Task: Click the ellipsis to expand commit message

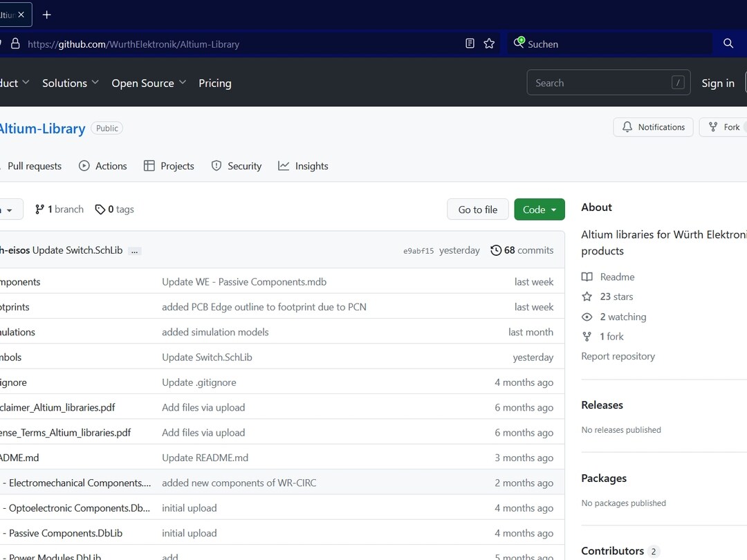Action: 135,251
